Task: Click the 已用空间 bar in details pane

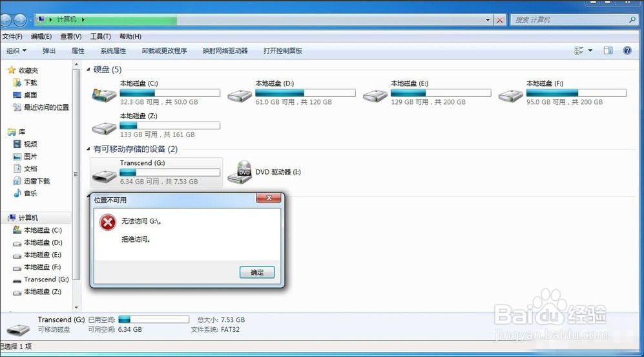Action: click(x=154, y=319)
